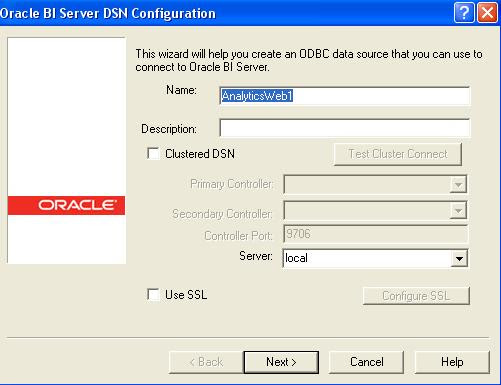Expand the Secondary Controller dropdown
The width and height of the screenshot is (501, 385).
tap(458, 210)
